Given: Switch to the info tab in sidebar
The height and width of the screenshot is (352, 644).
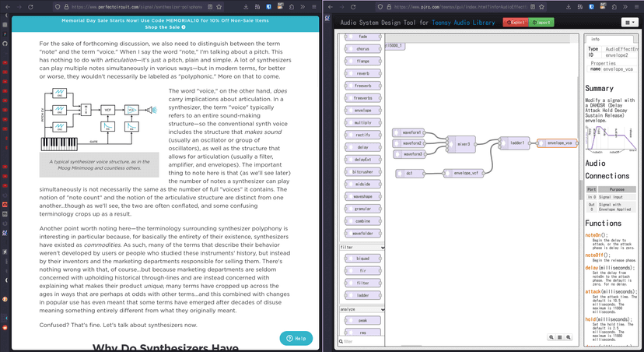Looking at the screenshot, I should point(595,38).
